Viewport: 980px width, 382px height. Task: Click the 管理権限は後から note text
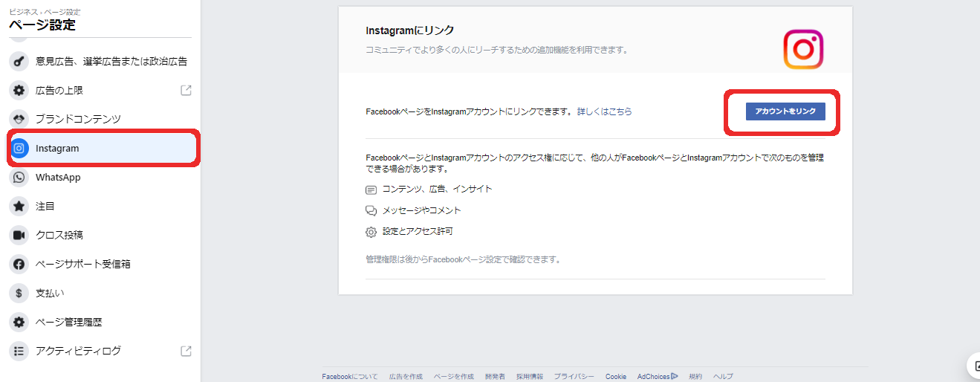[463, 260]
